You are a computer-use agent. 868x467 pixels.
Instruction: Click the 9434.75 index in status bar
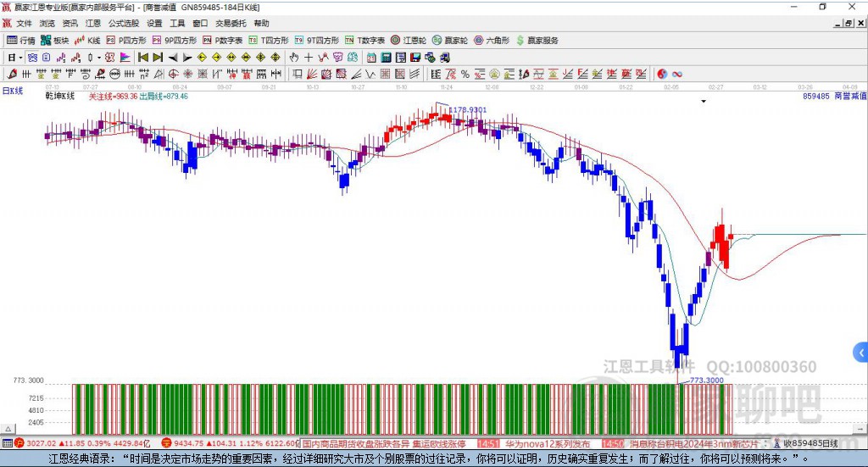[x=189, y=443]
